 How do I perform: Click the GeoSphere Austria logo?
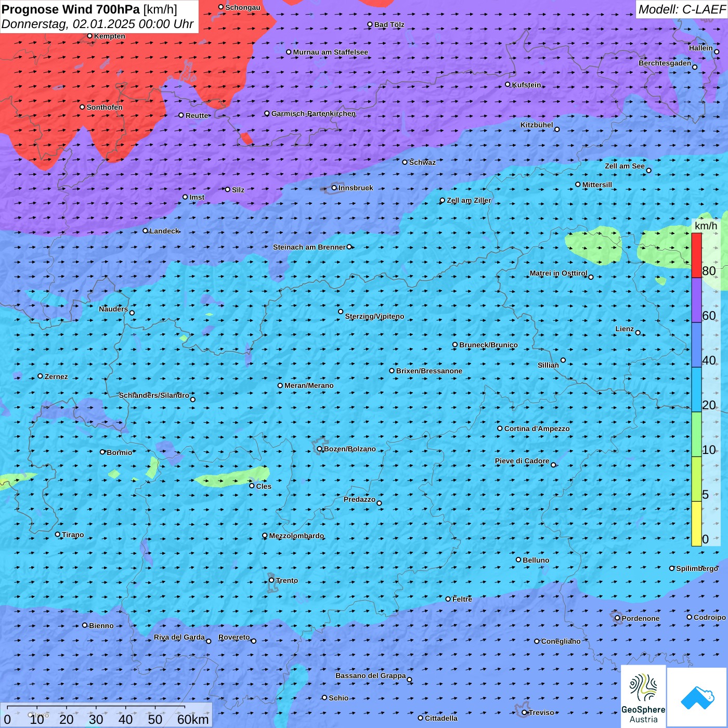click(643, 696)
